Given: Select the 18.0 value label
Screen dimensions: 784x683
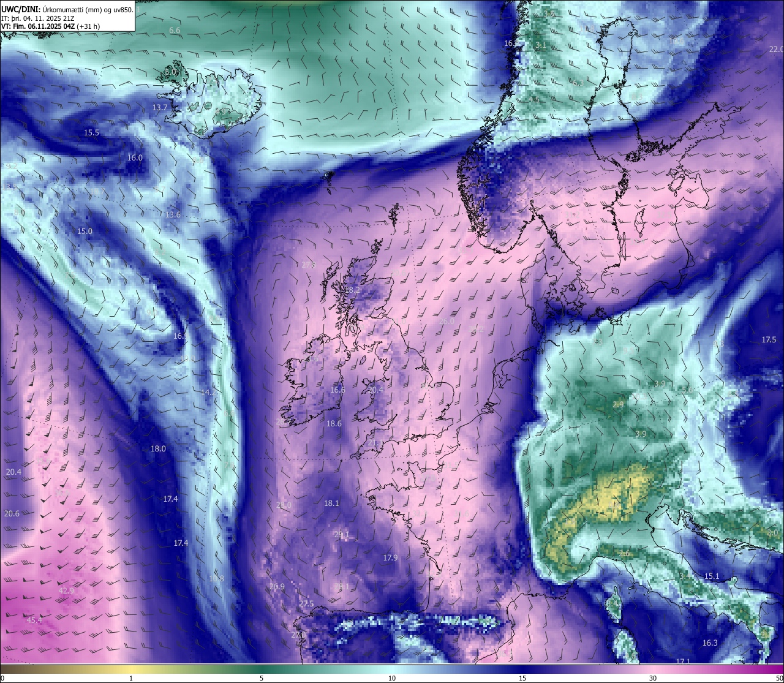Looking at the screenshot, I should (x=158, y=448).
